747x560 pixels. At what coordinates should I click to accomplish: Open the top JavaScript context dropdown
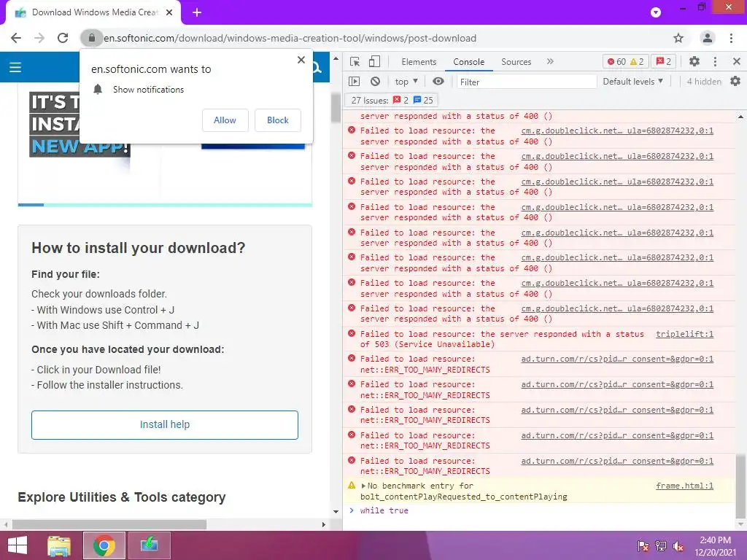coord(406,82)
